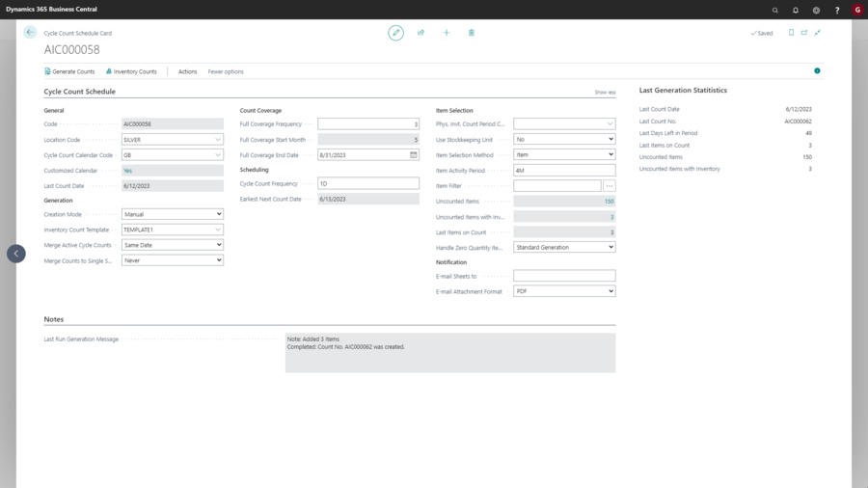Open the page in a new window

click(x=804, y=33)
